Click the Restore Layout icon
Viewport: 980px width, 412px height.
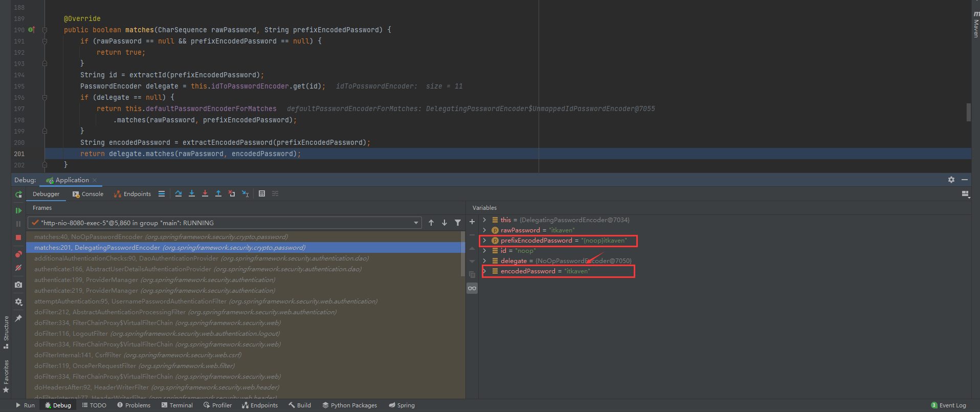[x=966, y=194]
